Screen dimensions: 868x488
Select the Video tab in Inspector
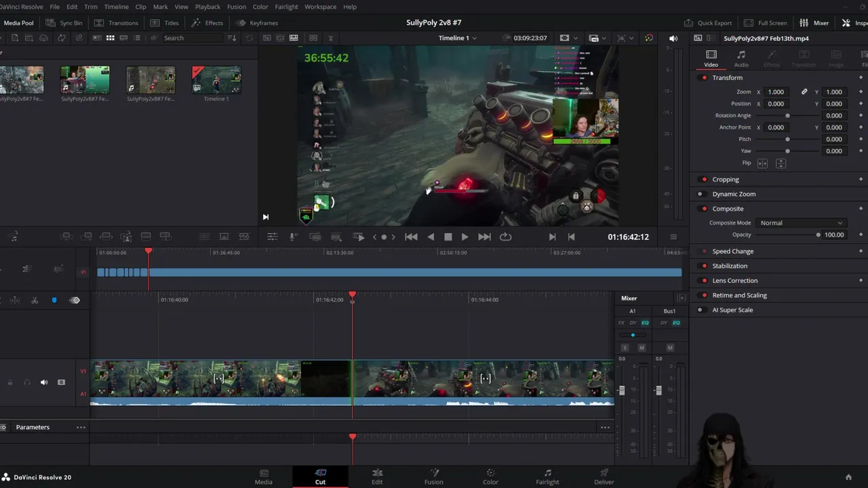(x=711, y=58)
